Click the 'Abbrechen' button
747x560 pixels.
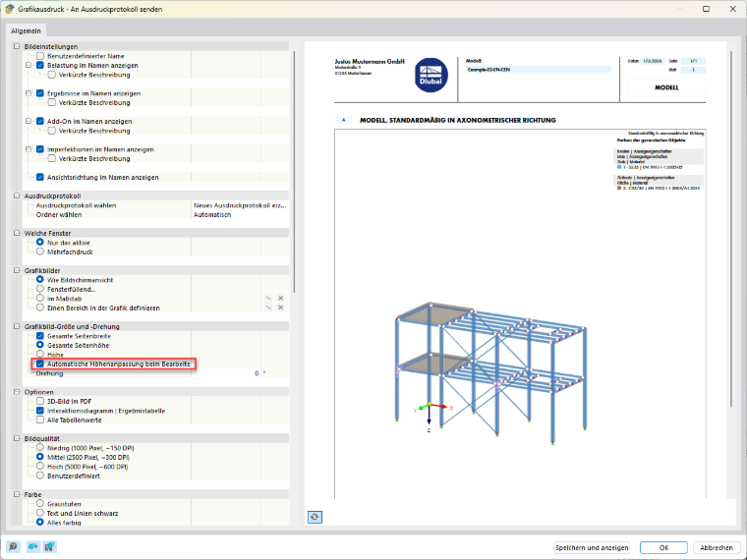pyautogui.click(x=717, y=547)
